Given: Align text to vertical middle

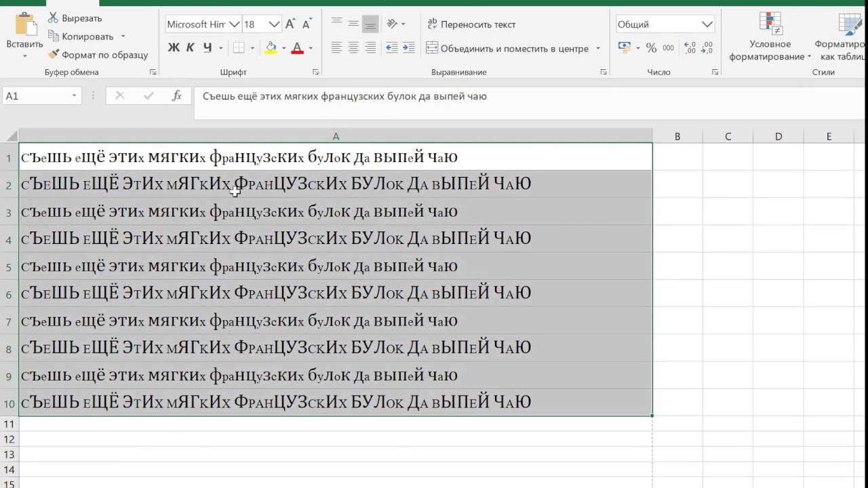Looking at the screenshot, I should [353, 24].
